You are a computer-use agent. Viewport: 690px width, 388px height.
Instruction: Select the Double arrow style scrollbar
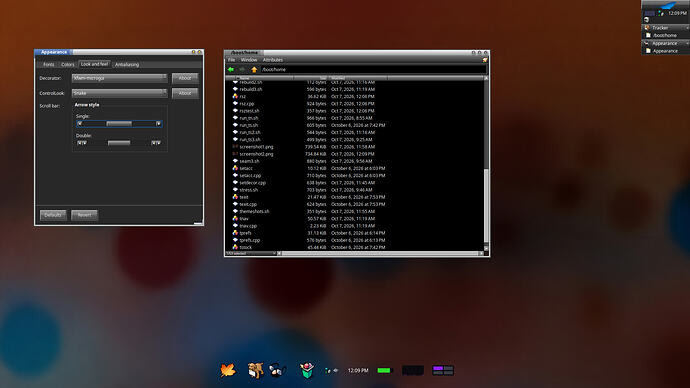[x=119, y=143]
